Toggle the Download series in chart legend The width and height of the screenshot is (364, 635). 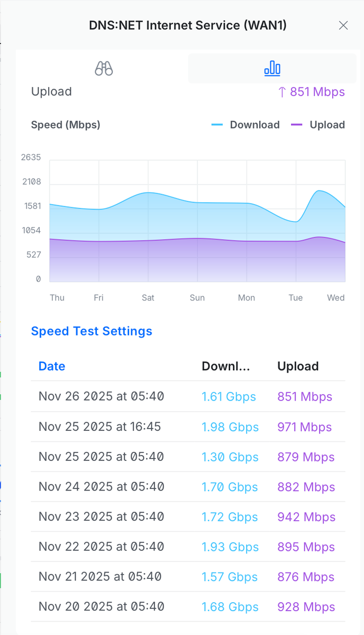[245, 125]
